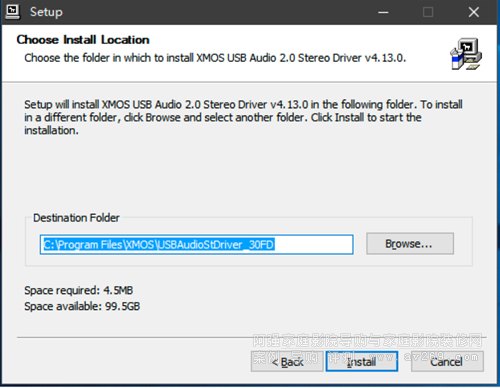Click the Setup will install instruction paragraph

[243, 117]
